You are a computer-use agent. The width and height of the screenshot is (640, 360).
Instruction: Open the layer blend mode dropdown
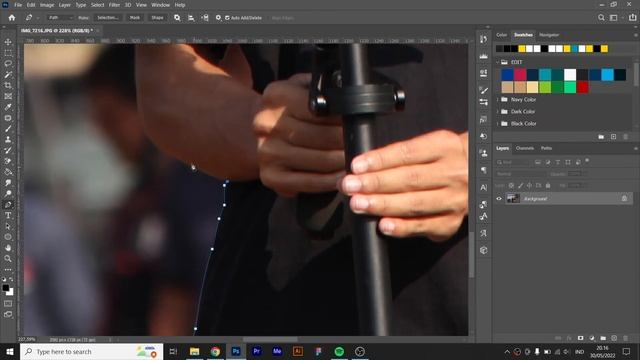tap(520, 173)
